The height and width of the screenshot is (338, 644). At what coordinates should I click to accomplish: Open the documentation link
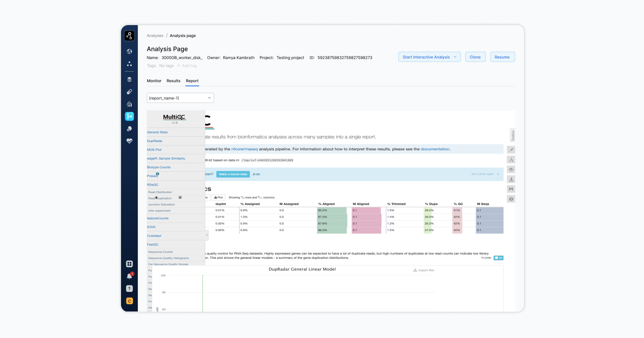pos(435,149)
